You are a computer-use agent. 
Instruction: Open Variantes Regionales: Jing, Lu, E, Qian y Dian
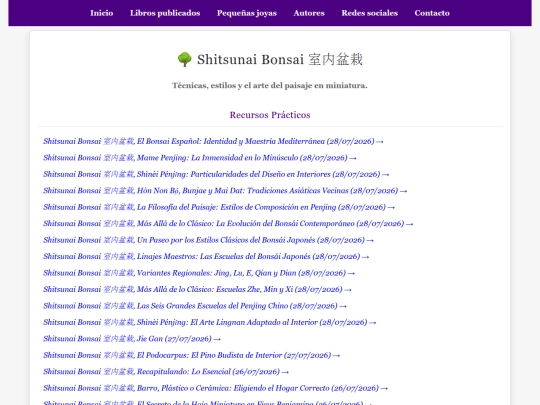199,273
